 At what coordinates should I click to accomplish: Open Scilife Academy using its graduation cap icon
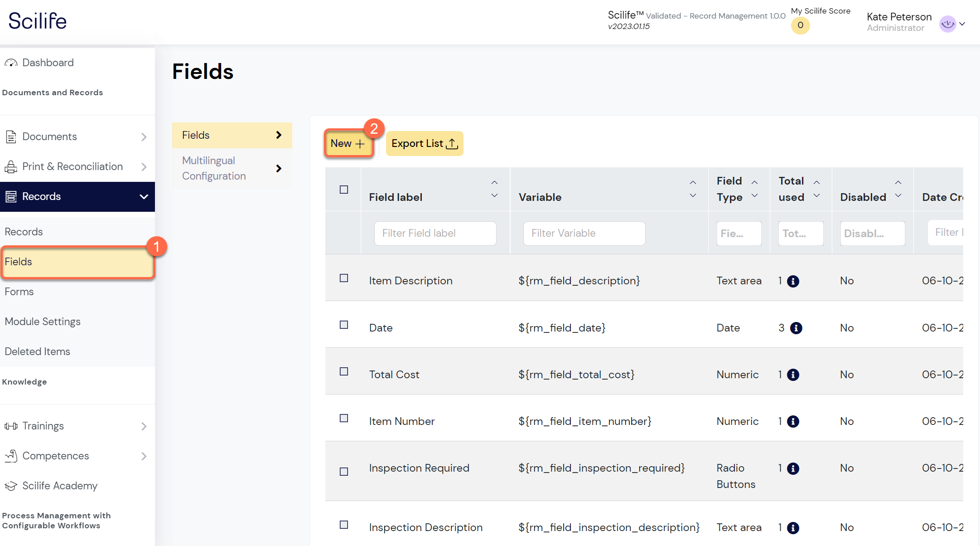point(10,486)
